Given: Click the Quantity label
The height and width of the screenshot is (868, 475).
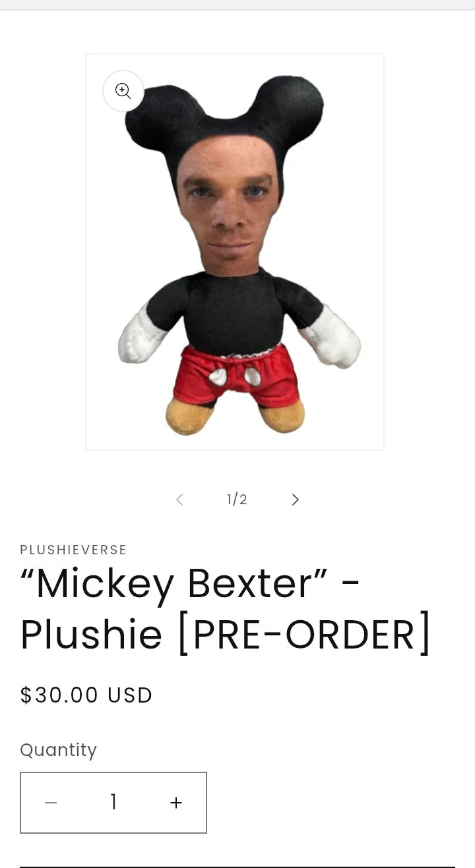Looking at the screenshot, I should tap(58, 750).
